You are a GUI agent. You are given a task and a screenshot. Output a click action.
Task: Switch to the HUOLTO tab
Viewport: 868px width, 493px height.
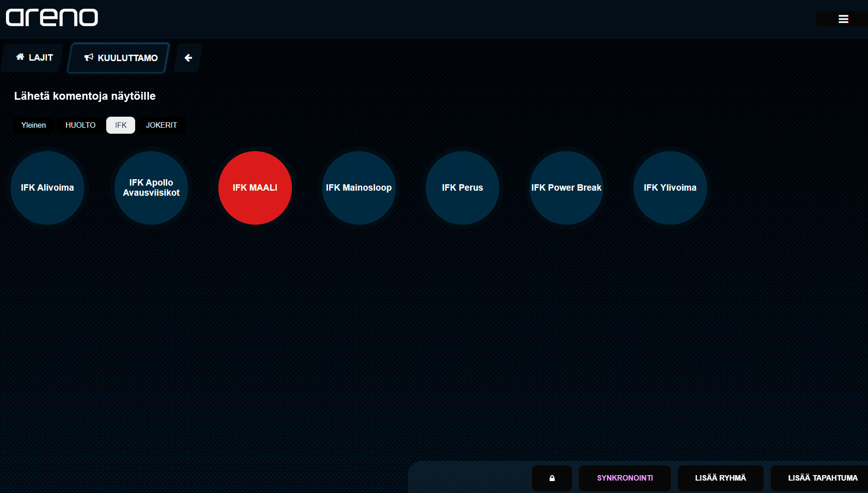point(80,125)
